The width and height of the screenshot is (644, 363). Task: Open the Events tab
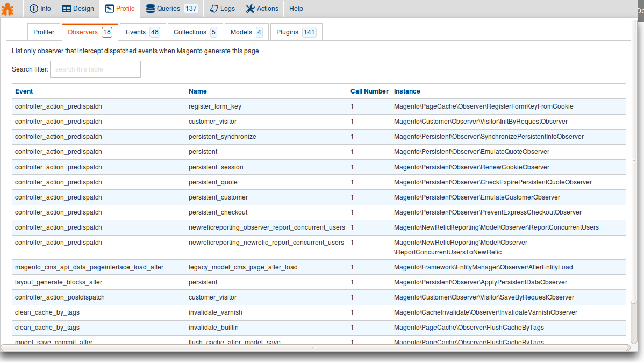pyautogui.click(x=142, y=32)
